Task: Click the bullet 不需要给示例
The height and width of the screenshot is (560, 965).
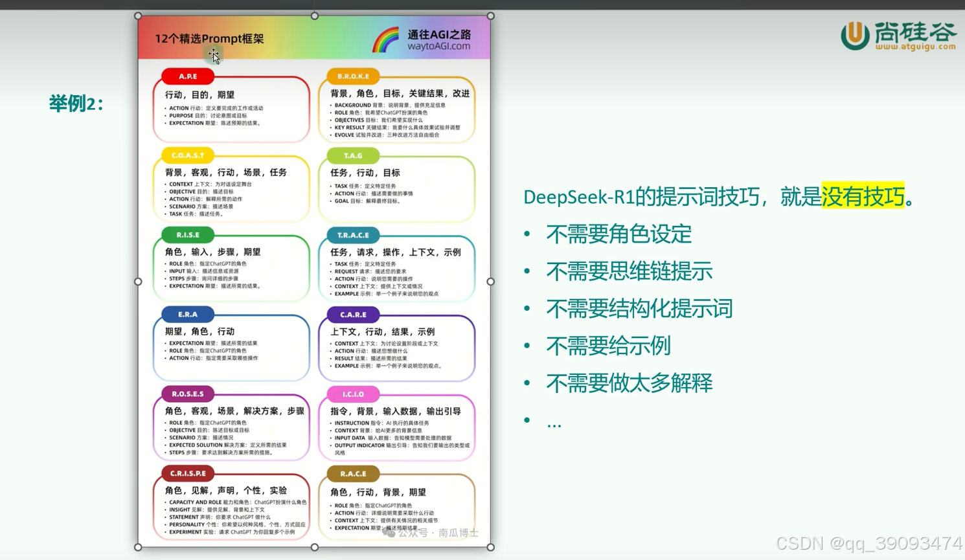Action: click(x=608, y=346)
